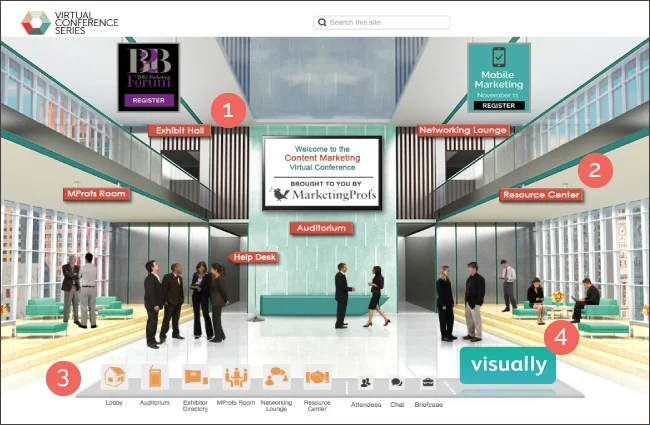Image resolution: width=650 pixels, height=425 pixels.
Task: Click the Mobile Marketing phone icon
Action: 499,57
